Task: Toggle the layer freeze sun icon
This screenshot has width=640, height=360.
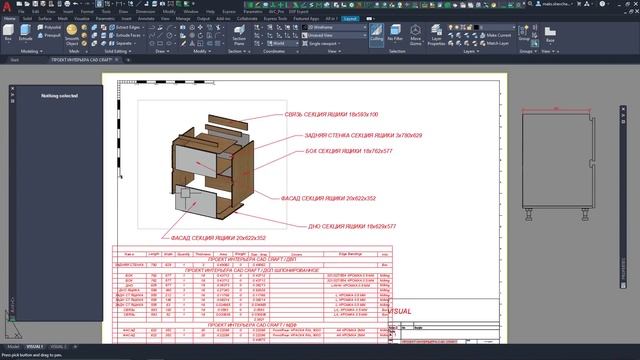Action: tap(457, 27)
